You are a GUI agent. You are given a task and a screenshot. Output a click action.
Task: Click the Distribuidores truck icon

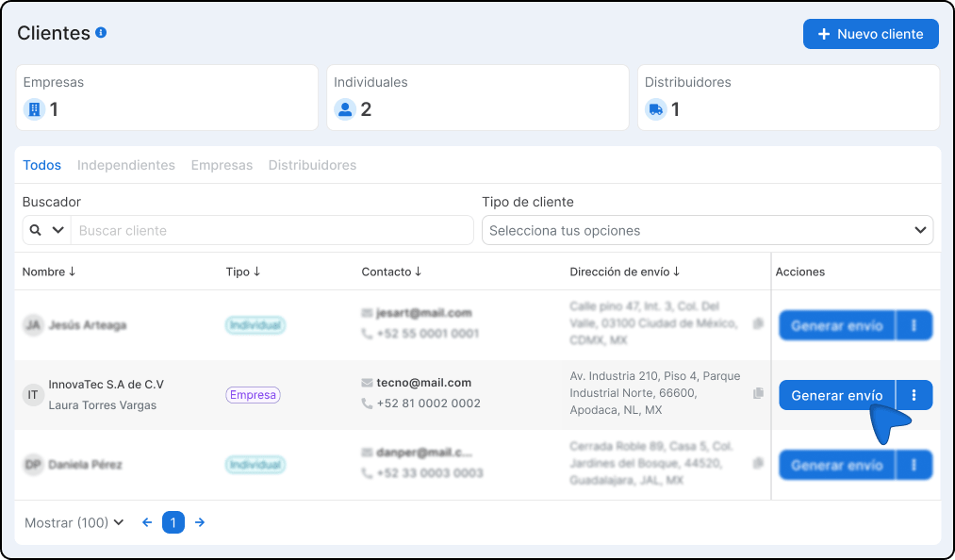pos(656,109)
